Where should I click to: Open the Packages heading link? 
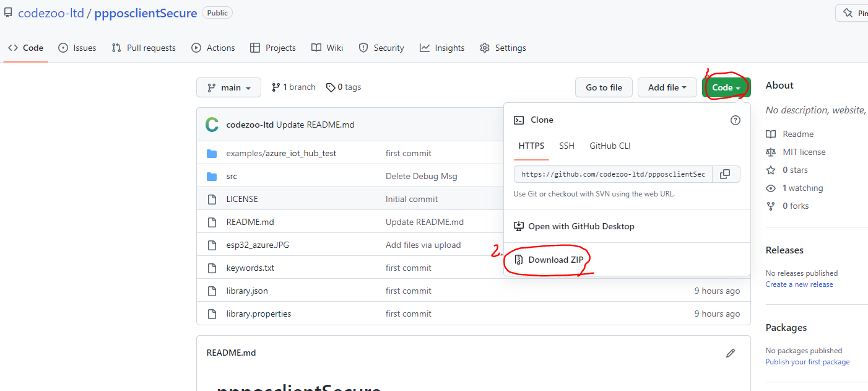tap(786, 328)
